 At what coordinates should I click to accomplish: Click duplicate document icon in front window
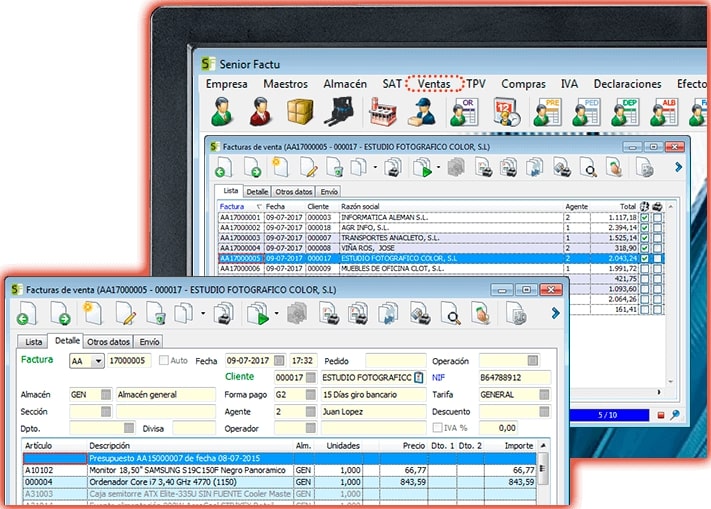coord(184,314)
